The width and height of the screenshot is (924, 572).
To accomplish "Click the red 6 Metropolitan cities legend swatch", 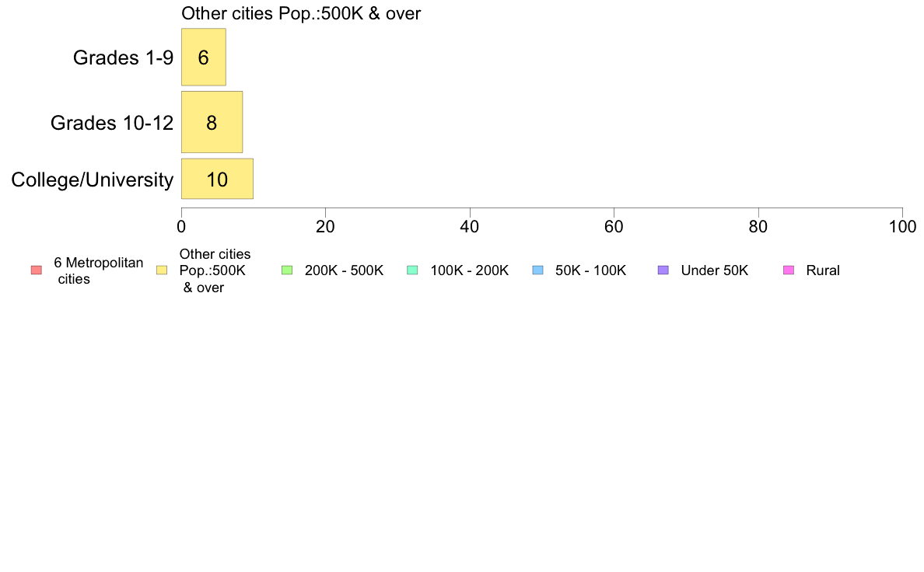I will [37, 270].
